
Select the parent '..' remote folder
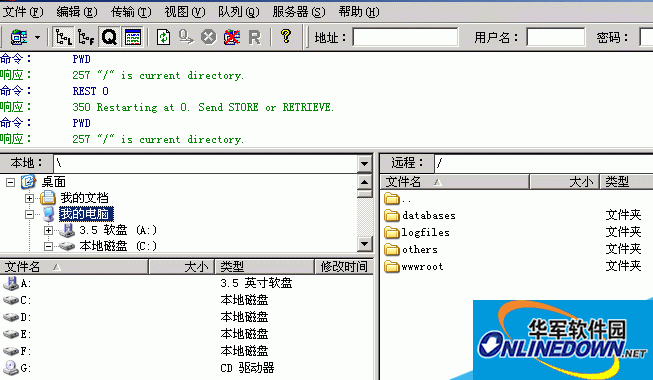398,199
